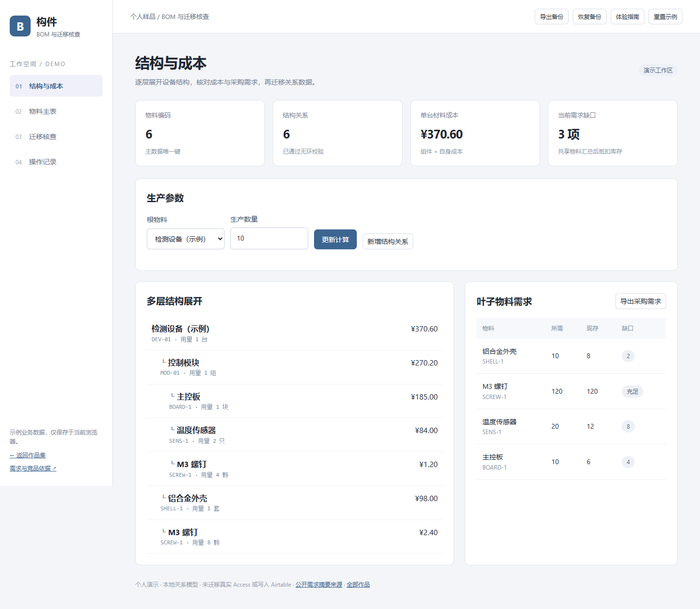This screenshot has height=609, width=700.
Task: Click the 所需 column header
Action: click(557, 329)
